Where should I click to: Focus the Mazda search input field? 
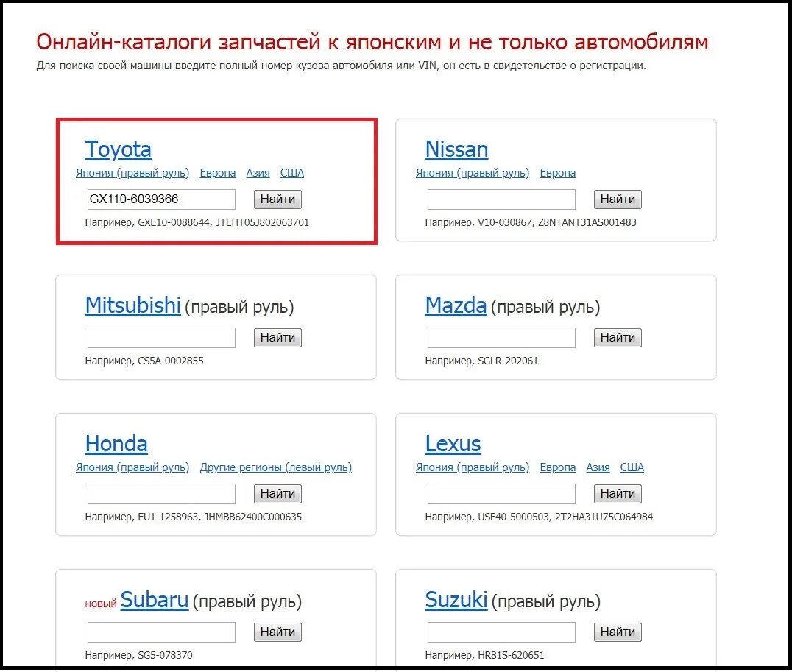tap(501, 338)
